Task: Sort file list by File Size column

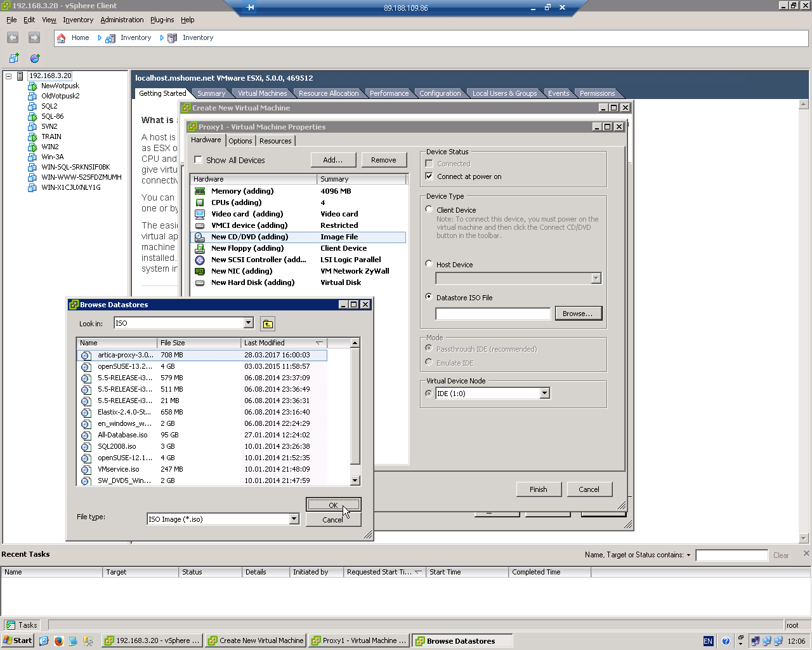Action: (199, 343)
